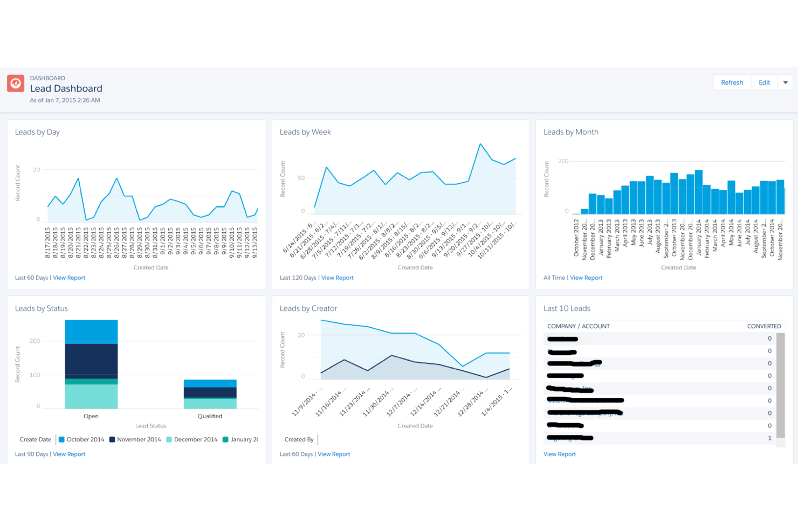Click the "Create Date" legend label

click(36, 439)
